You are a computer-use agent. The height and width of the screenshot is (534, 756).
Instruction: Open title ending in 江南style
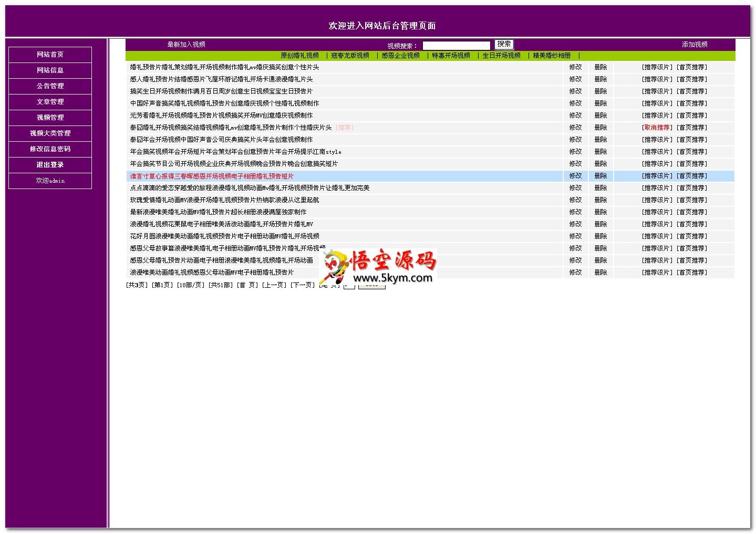tap(236, 152)
